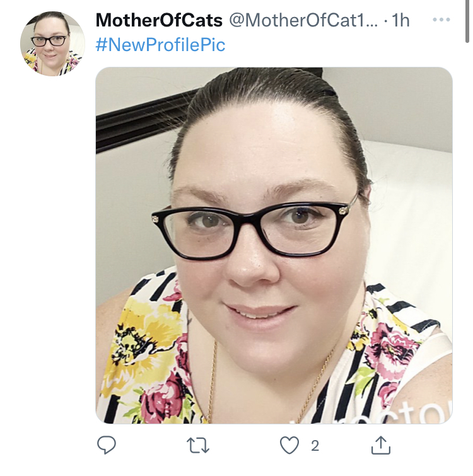Image resolution: width=473 pixels, height=476 pixels.
Task: Open the @MotherOfCat1... handle link
Action: tap(303, 20)
